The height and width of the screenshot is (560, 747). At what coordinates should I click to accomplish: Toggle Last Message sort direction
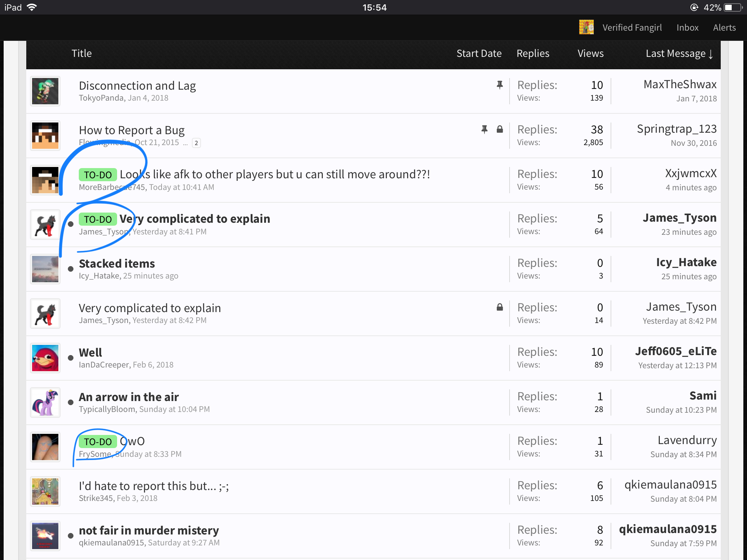coord(680,54)
